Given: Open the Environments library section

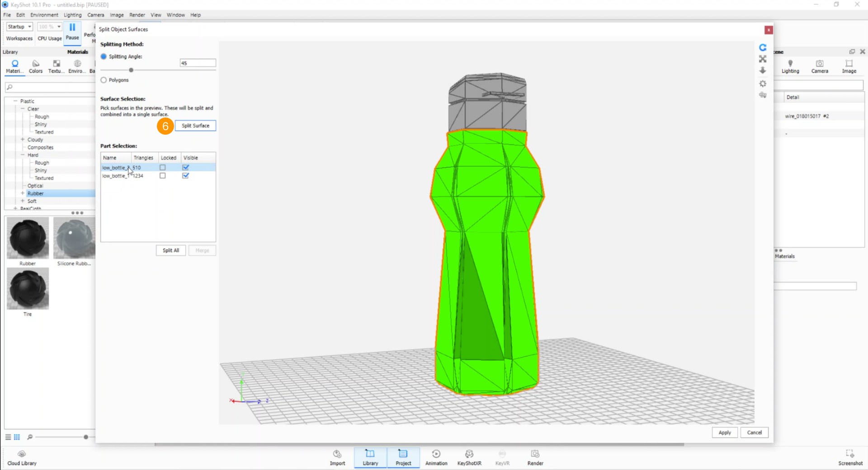Looking at the screenshot, I should [x=76, y=66].
